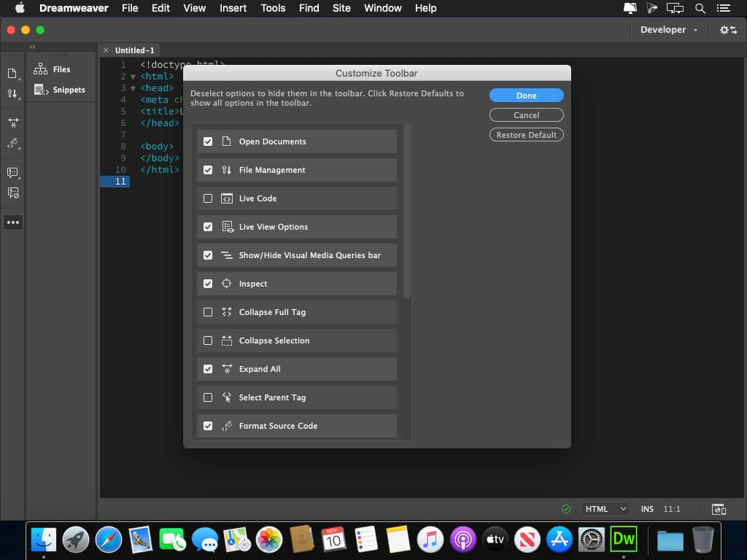
Task: Click the Format Source Code icon in left toolbar
Action: (12, 144)
